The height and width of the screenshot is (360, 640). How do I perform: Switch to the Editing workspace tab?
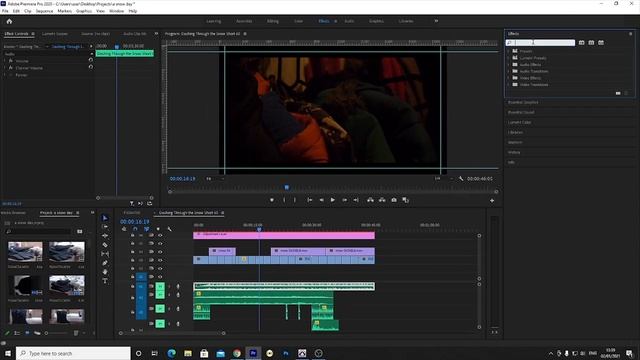coord(272,21)
